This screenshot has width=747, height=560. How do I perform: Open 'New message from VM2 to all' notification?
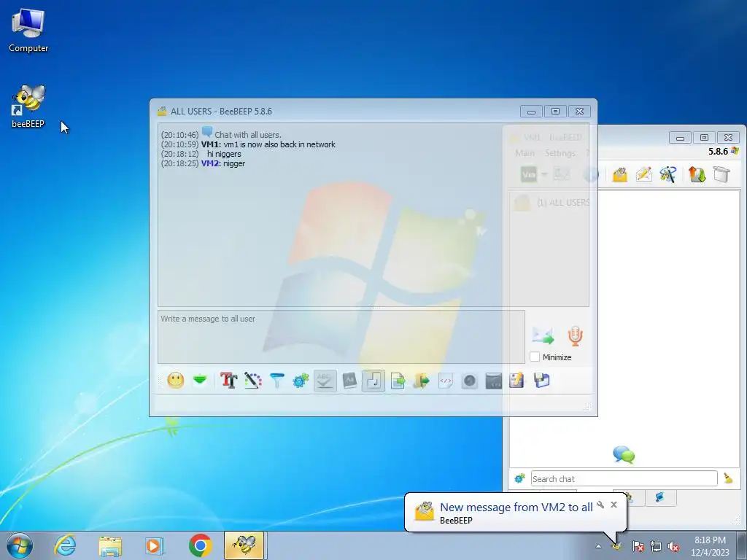coord(516,507)
